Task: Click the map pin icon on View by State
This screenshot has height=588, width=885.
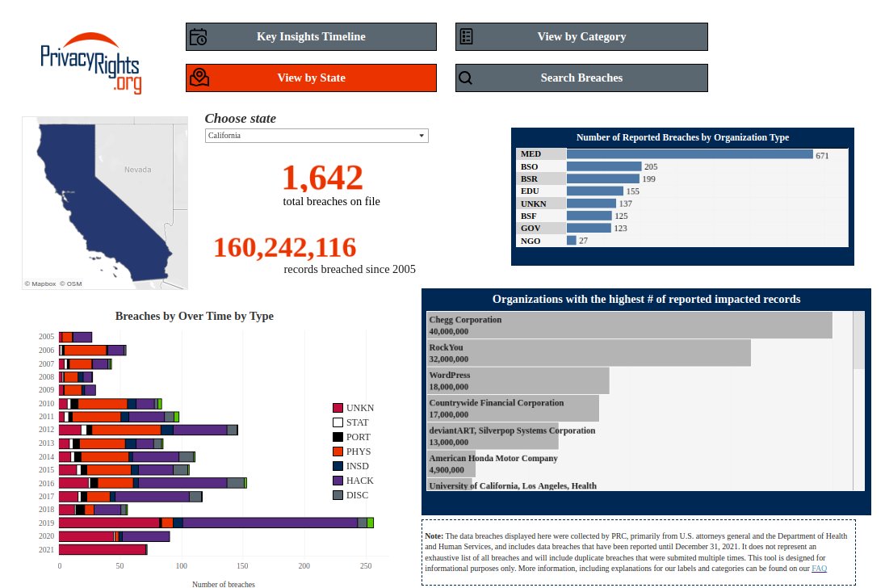Action: pos(199,78)
